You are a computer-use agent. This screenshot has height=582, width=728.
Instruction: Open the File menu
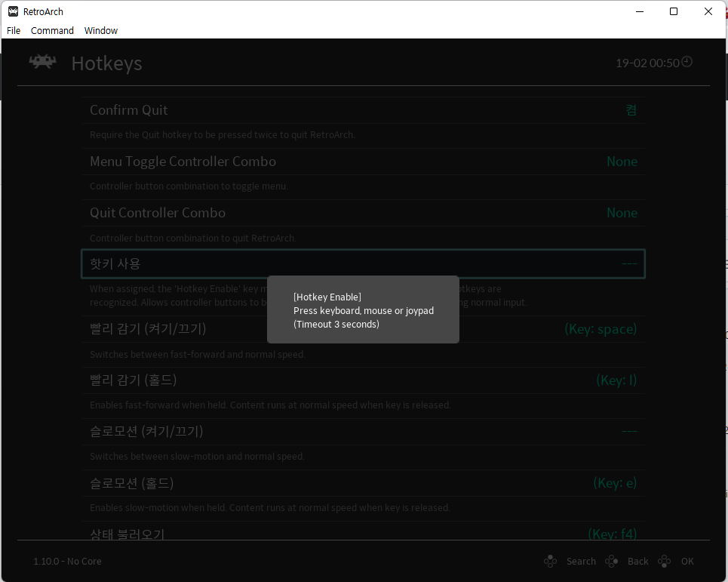point(14,31)
